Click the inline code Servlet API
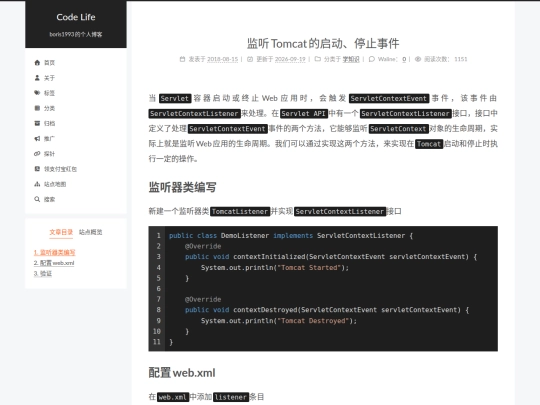 pos(303,114)
